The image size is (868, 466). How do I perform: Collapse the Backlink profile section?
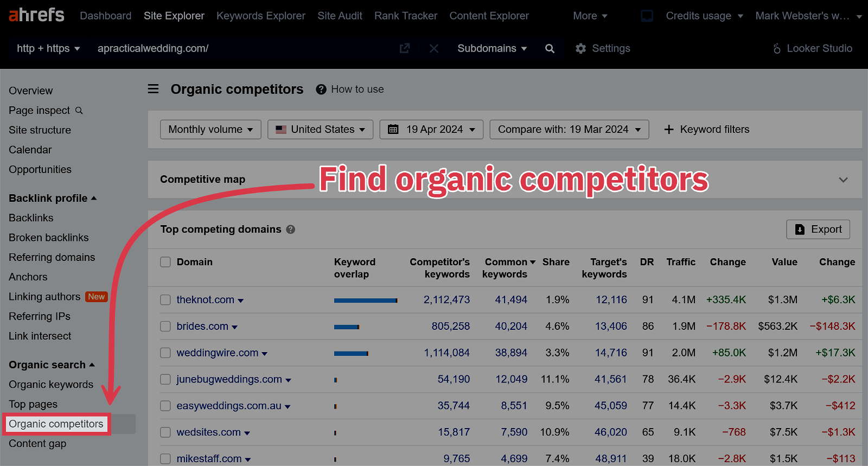pos(53,198)
